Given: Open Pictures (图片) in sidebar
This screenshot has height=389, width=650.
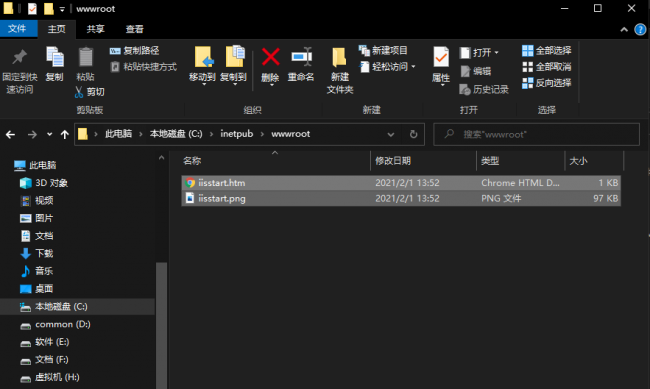Looking at the screenshot, I should 37,219.
